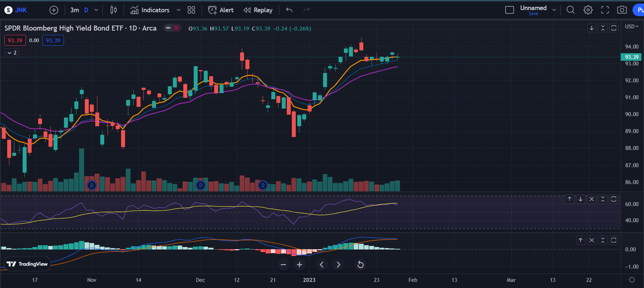The image size is (644, 288).
Task: Click the 2023 label on time axis
Action: click(x=309, y=280)
